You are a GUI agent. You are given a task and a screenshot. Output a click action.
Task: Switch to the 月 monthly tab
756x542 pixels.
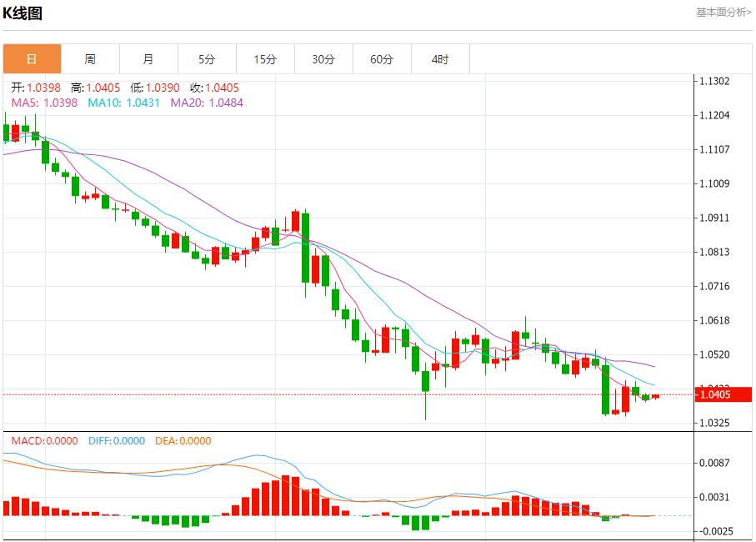click(x=148, y=59)
